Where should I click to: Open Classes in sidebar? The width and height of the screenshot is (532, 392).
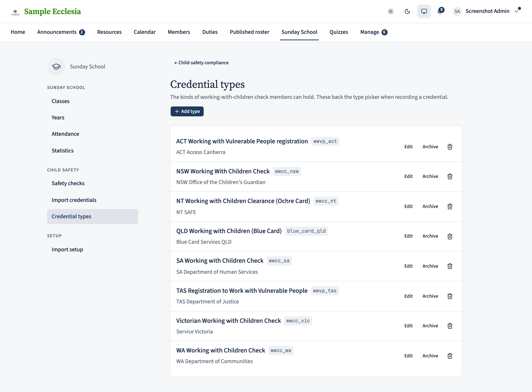(x=93, y=101)
